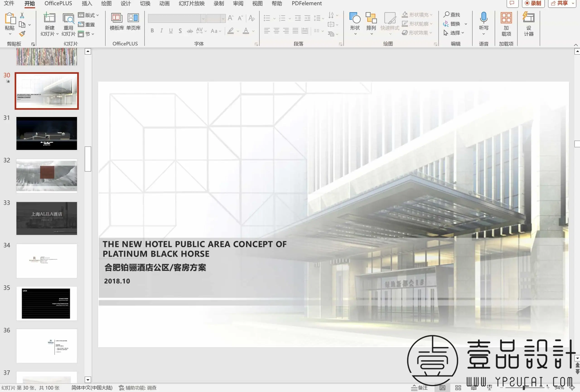The width and height of the screenshot is (580, 392).
Task: Click the Notes (备注) status bar button
Action: (419, 388)
